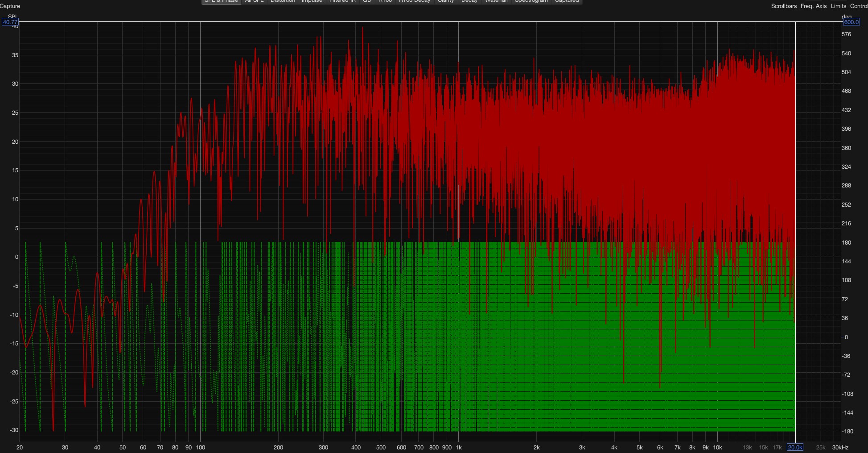Viewport: 868px width, 453px height.
Task: Open the GD tab
Action: coord(367,1)
